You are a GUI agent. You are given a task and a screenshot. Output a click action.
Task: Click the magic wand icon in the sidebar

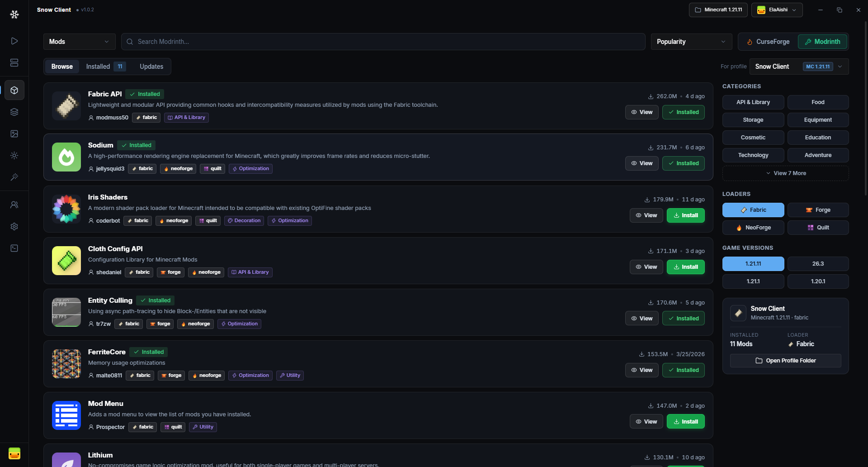14,177
